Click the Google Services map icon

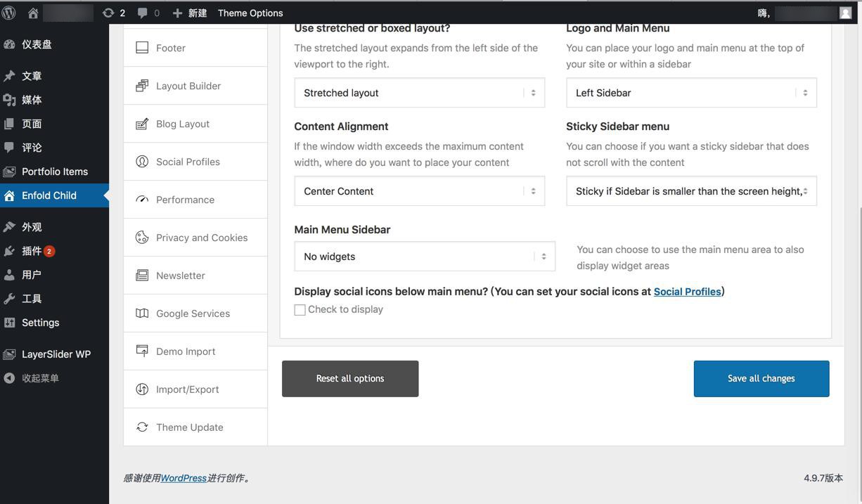click(x=142, y=314)
